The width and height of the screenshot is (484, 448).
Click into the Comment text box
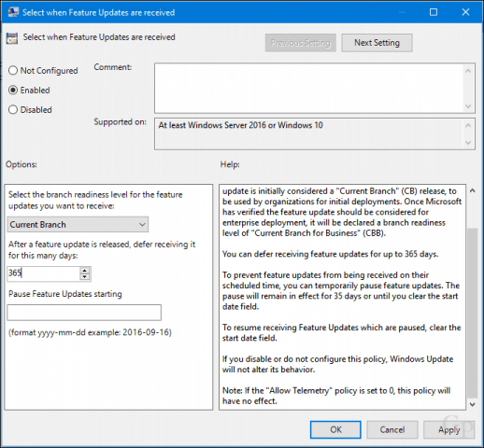[308, 88]
